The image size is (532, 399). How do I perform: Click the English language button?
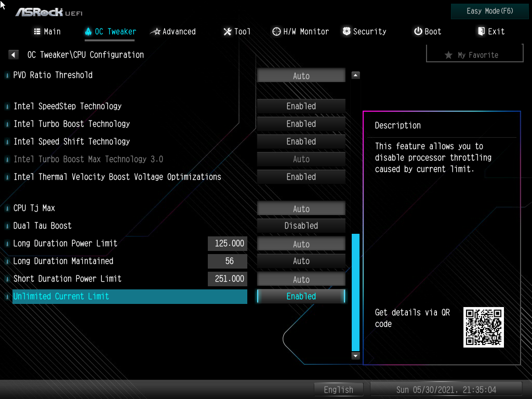click(339, 390)
